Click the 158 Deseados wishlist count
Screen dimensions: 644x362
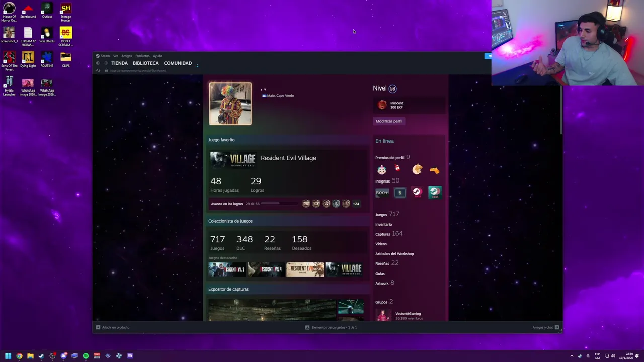301,243
